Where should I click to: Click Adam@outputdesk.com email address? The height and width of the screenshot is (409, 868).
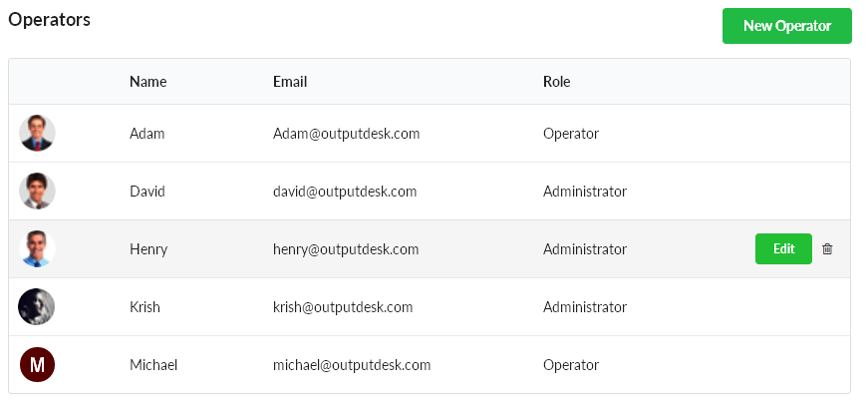click(346, 134)
